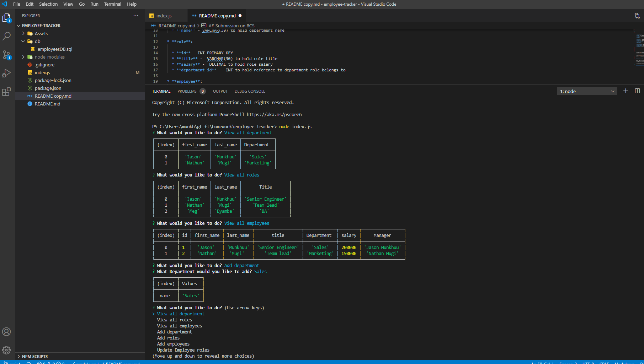644x364 pixels.
Task: Click the '**salary**' DECIMAL line in the editor
Action: pos(222,64)
